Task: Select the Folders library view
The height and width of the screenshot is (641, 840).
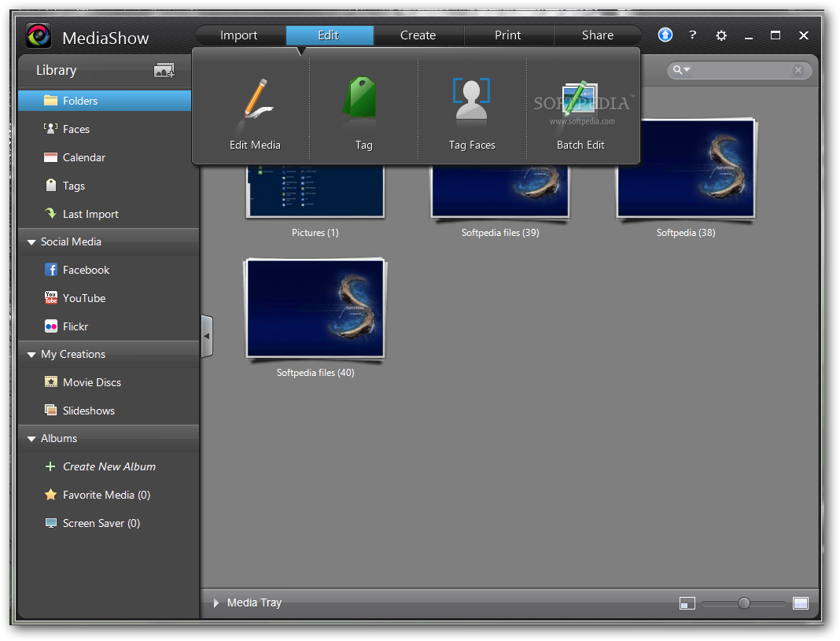Action: tap(105, 101)
